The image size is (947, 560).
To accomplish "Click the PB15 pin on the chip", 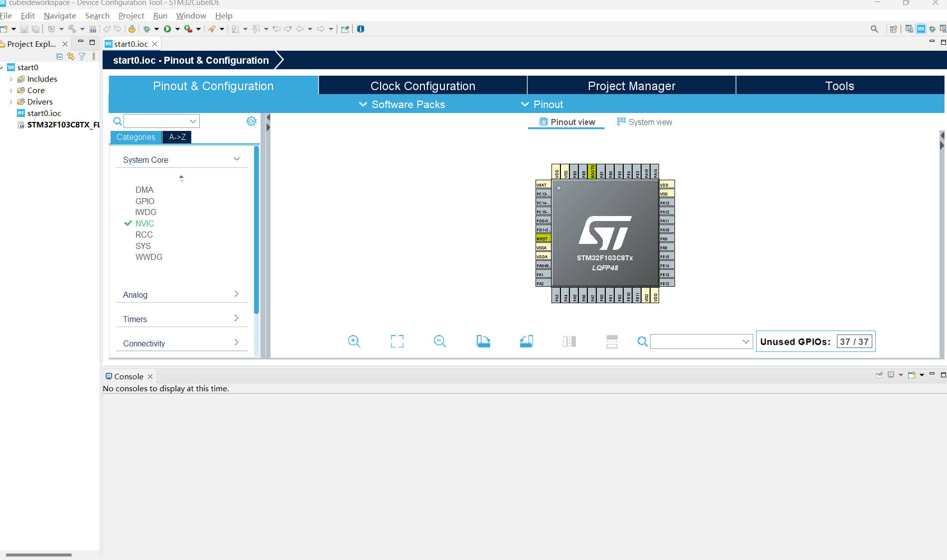I will click(667, 256).
